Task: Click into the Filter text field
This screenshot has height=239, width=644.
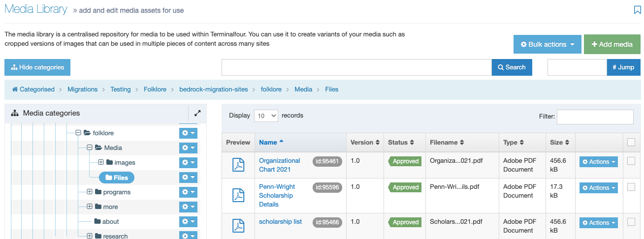Action: (595, 117)
